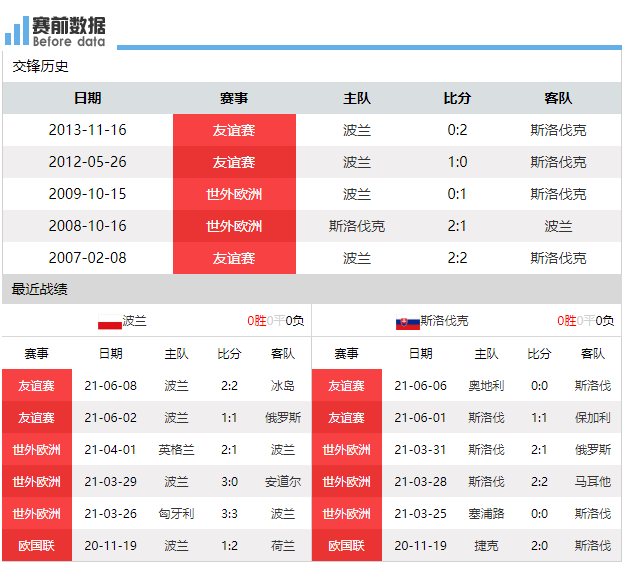Click 冰岛 in Poland's recent results
This screenshot has width=622, height=562.
pos(283,386)
